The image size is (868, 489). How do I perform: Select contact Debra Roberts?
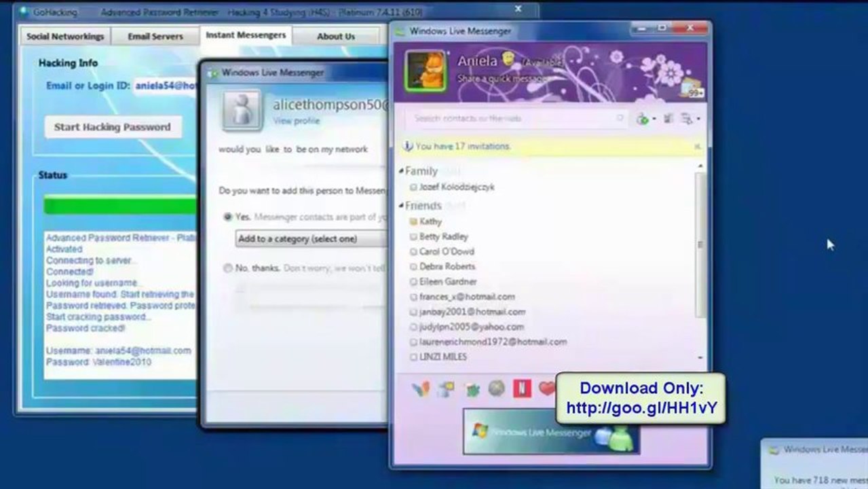pos(447,266)
